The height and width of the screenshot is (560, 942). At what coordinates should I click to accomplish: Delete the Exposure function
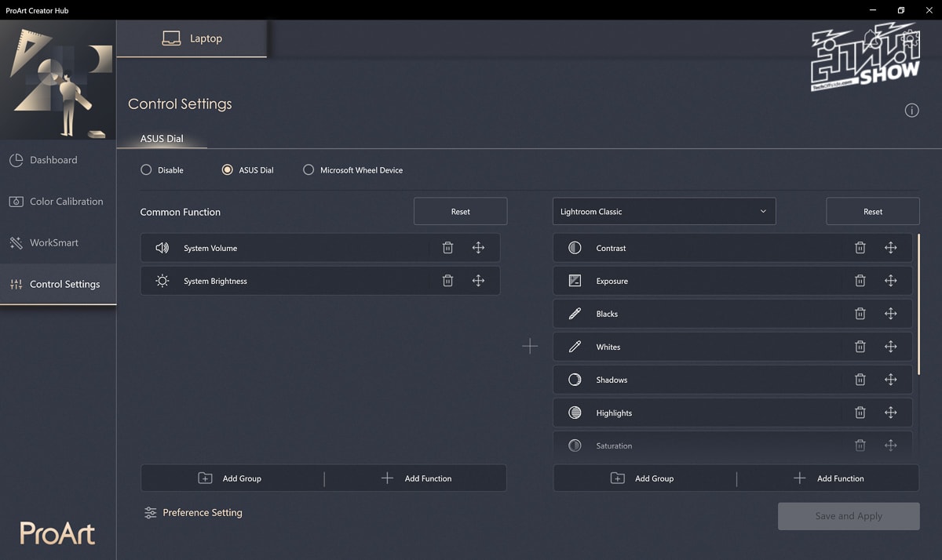[x=860, y=281]
